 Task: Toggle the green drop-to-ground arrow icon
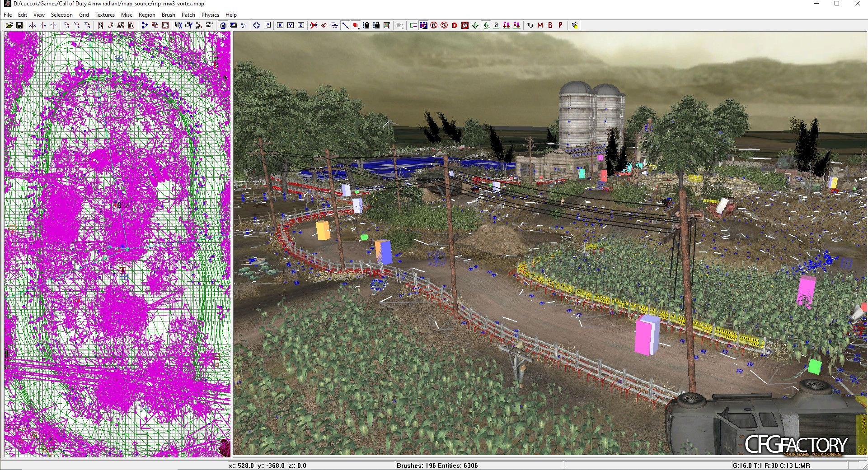(x=486, y=25)
